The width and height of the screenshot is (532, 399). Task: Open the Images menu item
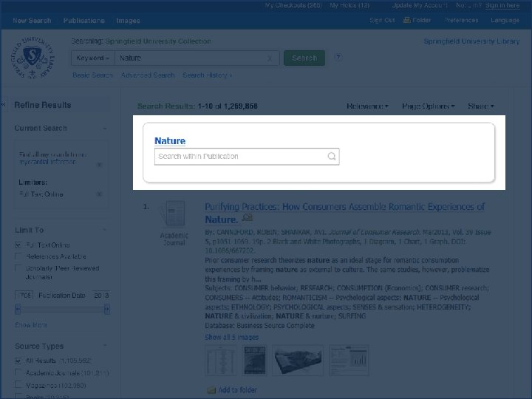coord(128,21)
